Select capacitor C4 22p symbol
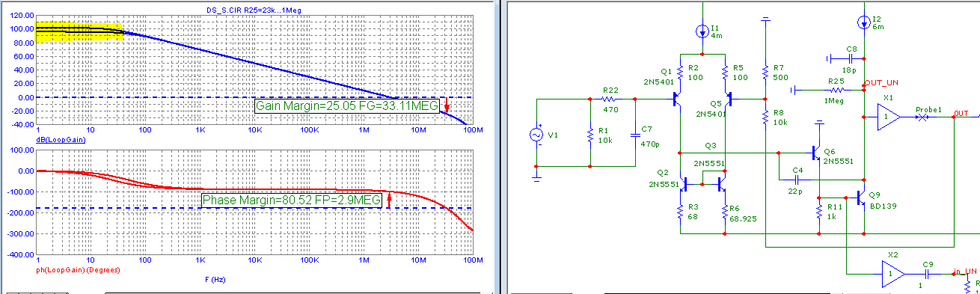980x294 pixels. click(x=797, y=180)
